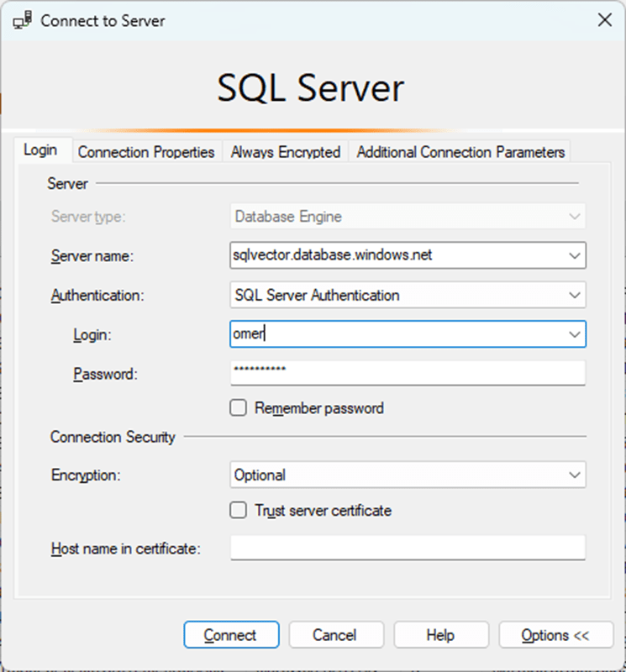
Task: Expand the Server name dropdown arrow
Action: 575,255
